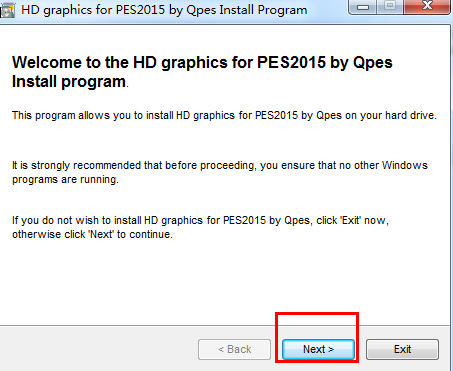
Task: Minimize the installer window
Action: click(362, 7)
